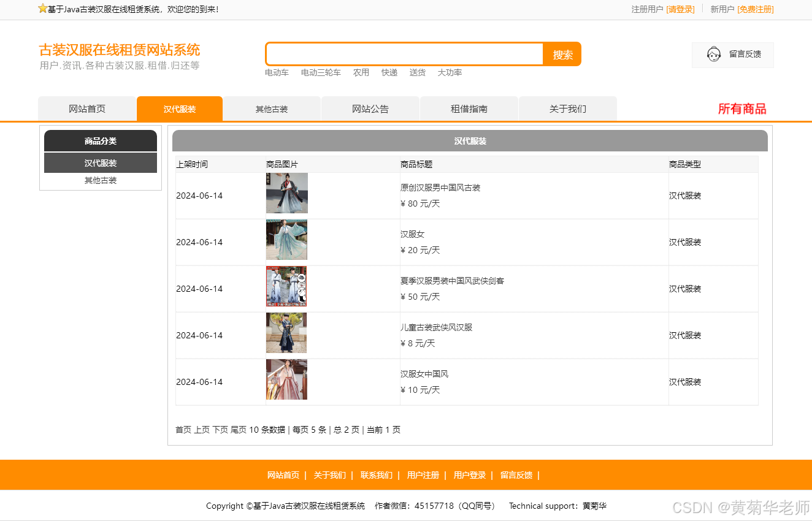This screenshot has height=521, width=812.
Task: Click footer 留言反馈 link
Action: (x=516, y=475)
